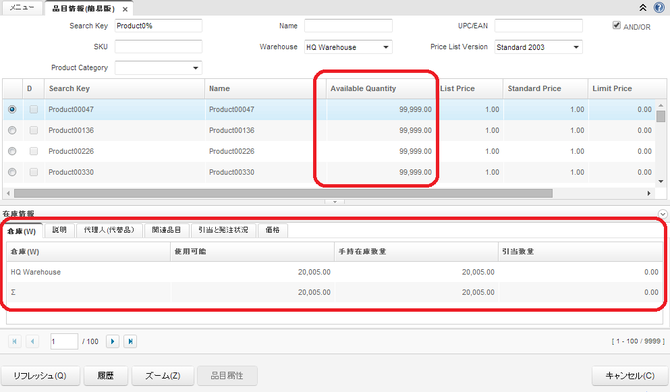Image resolution: width=670 pixels, height=392 pixels.
Task: Click the リフレッシュ(Q) button
Action: tap(40, 376)
